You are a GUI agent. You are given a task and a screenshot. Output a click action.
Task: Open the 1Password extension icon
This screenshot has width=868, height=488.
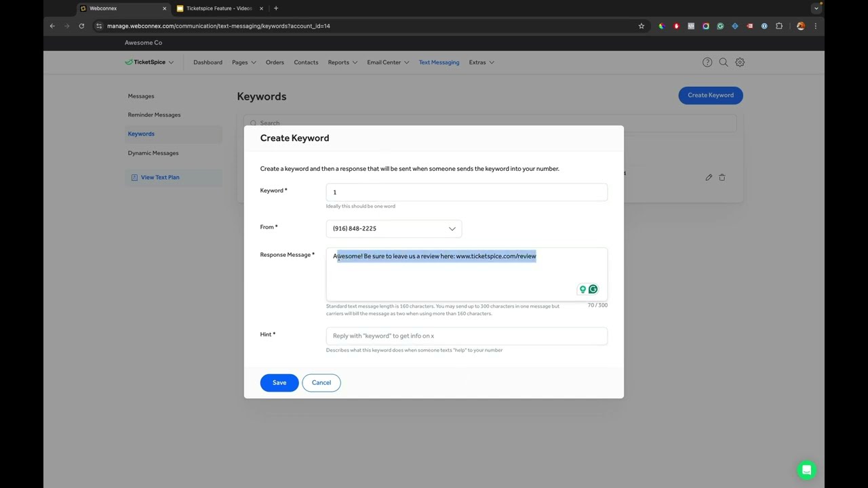pyautogui.click(x=764, y=26)
